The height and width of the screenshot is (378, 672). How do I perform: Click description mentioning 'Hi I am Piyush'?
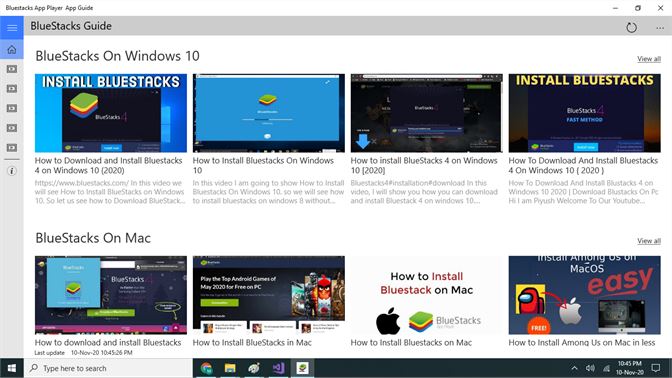(583, 192)
